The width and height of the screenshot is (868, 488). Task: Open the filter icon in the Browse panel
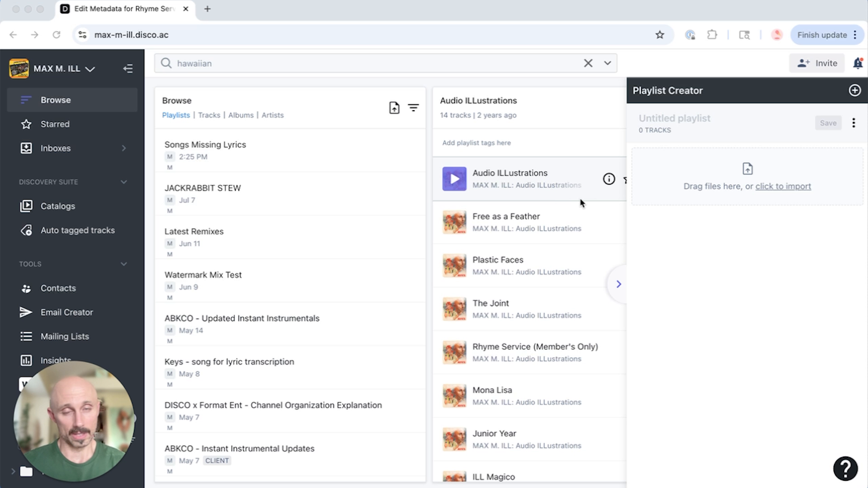(x=414, y=108)
